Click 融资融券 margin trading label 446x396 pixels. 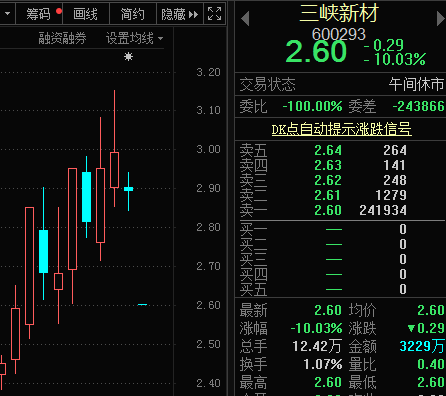click(x=62, y=38)
